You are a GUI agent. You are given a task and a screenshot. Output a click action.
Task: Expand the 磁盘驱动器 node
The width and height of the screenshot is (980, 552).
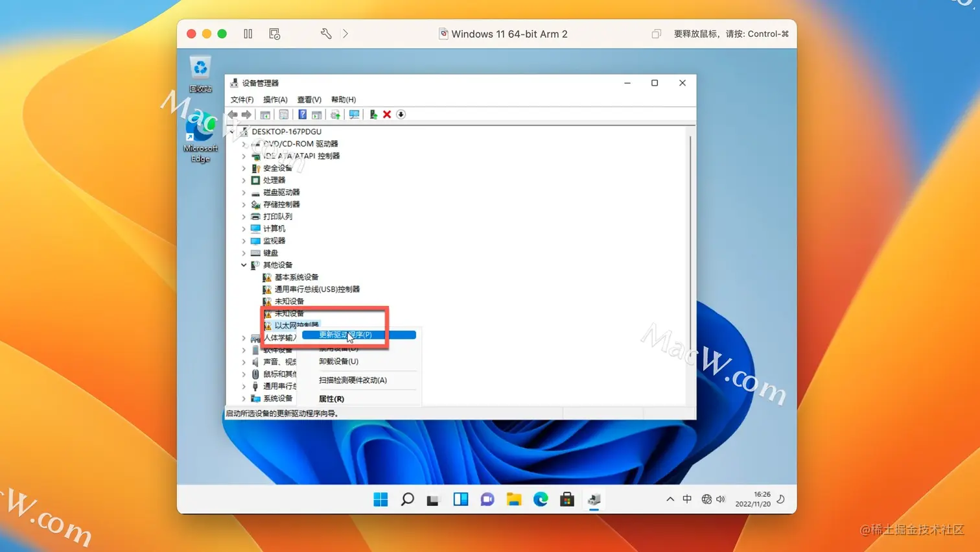[244, 193]
